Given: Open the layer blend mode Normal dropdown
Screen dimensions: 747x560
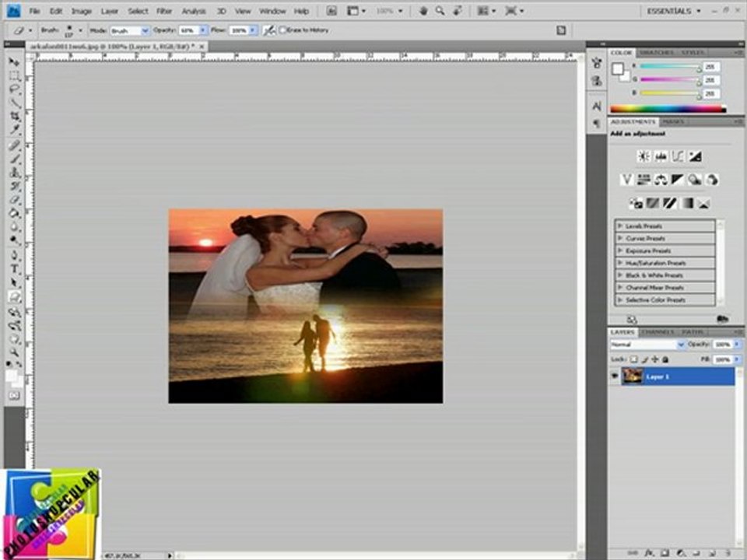Looking at the screenshot, I should 647,344.
